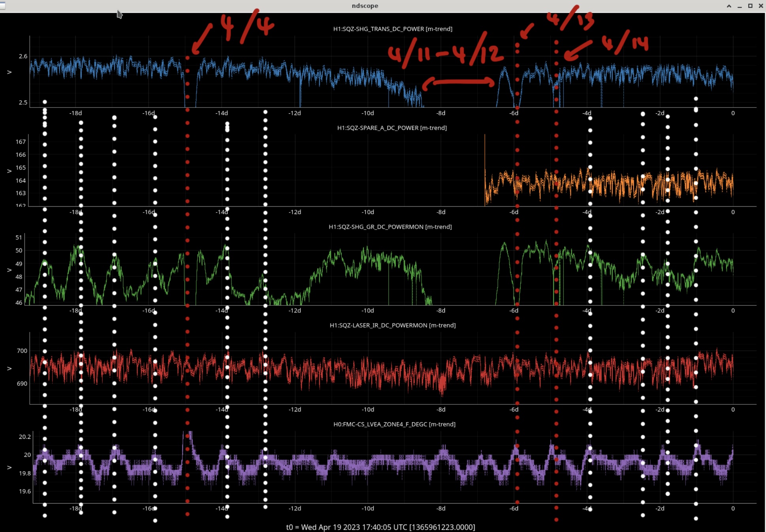Click the H1:SQZ-SPARE_A_DC_POWER plot title

point(391,128)
